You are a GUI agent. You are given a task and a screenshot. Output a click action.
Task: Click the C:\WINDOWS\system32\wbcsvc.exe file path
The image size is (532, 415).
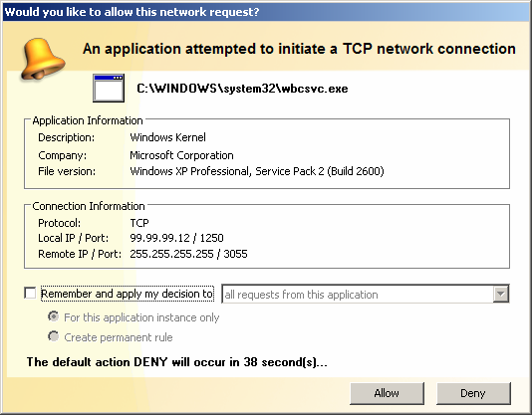click(242, 89)
